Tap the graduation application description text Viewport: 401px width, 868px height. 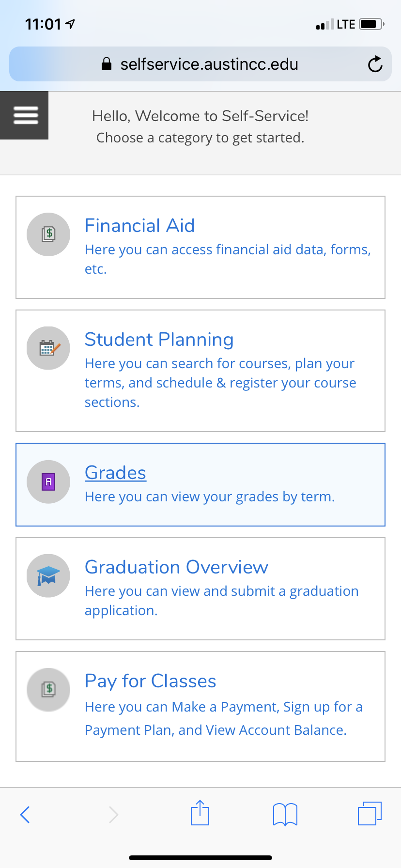[x=222, y=601]
